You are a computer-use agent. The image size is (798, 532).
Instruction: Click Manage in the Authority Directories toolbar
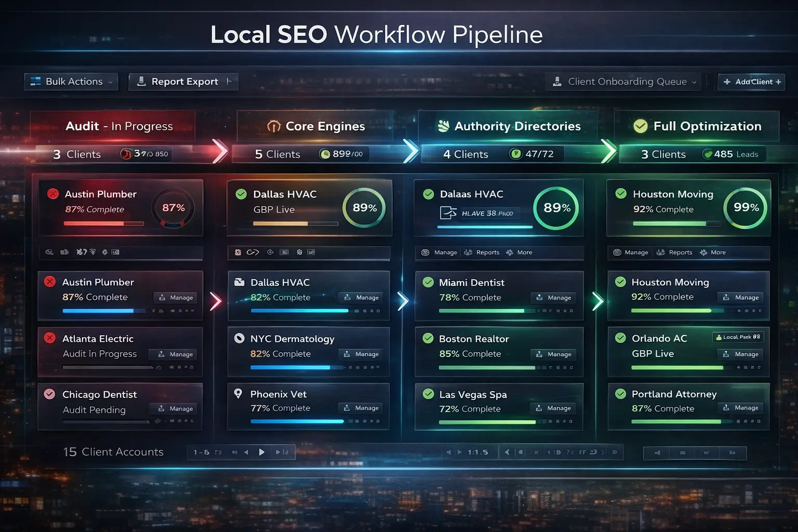pos(440,252)
